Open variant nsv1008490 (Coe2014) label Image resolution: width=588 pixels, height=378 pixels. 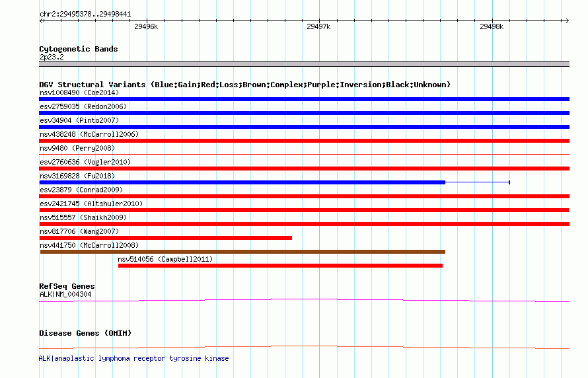[79, 93]
